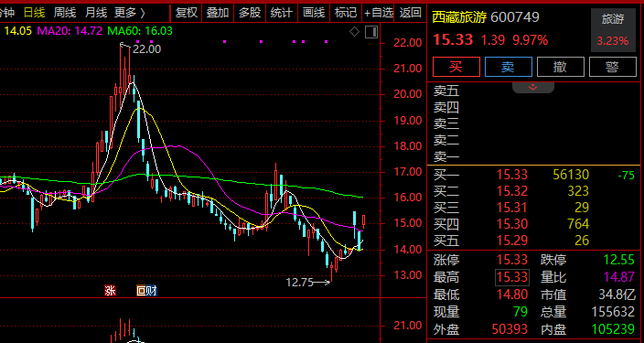Screen dimensions: 644x343
Task: Toggle the side panel layout icon
Action: 371,32
